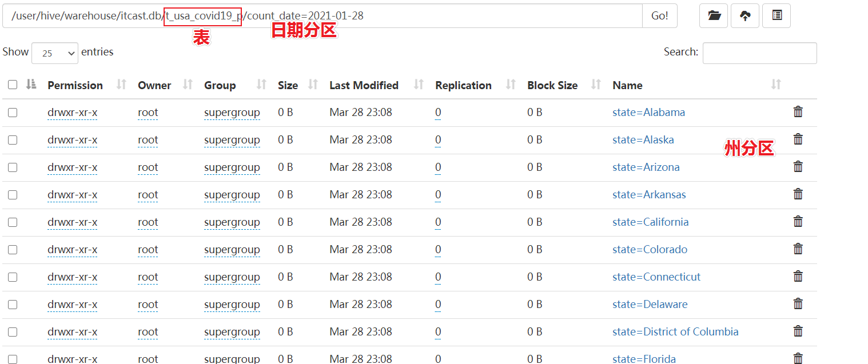Viewport: 868px width, 364px height.
Task: Check the state=Alaska row checkbox
Action: [13, 140]
